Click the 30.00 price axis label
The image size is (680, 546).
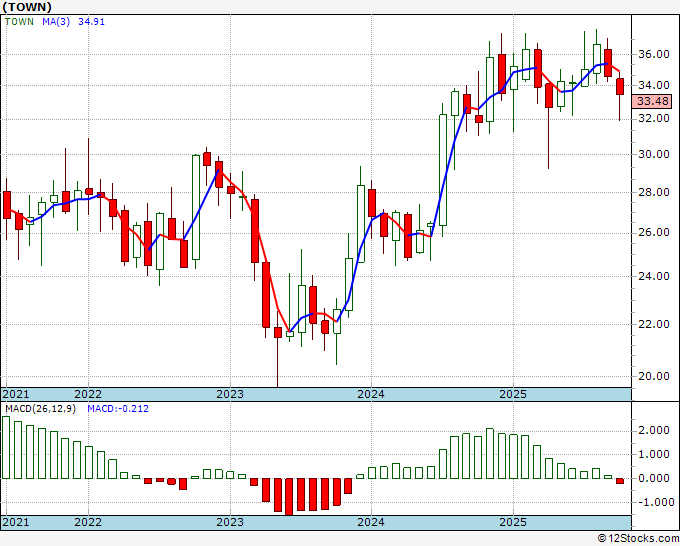pyautogui.click(x=653, y=154)
